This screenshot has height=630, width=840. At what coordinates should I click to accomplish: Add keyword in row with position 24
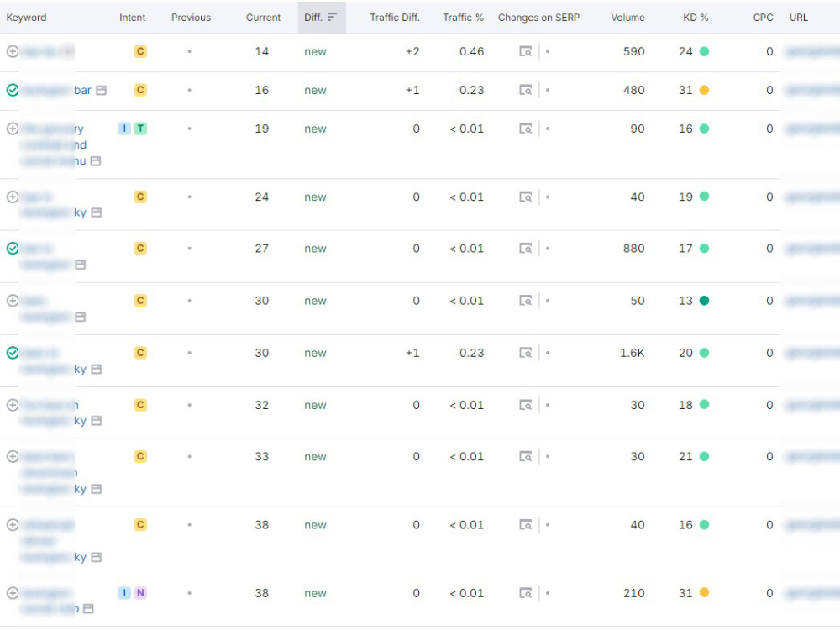(x=13, y=197)
